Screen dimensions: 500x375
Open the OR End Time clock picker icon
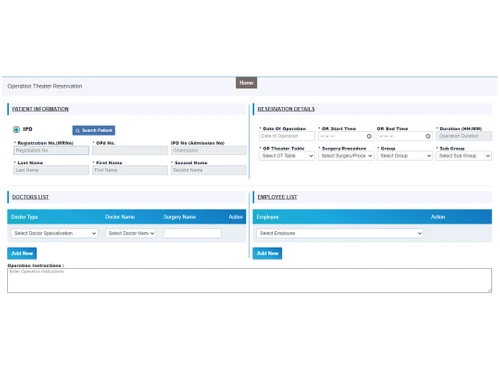(428, 136)
